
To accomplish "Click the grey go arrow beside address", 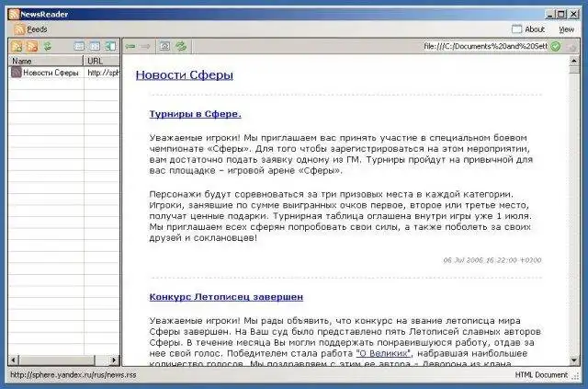I will 571,47.
